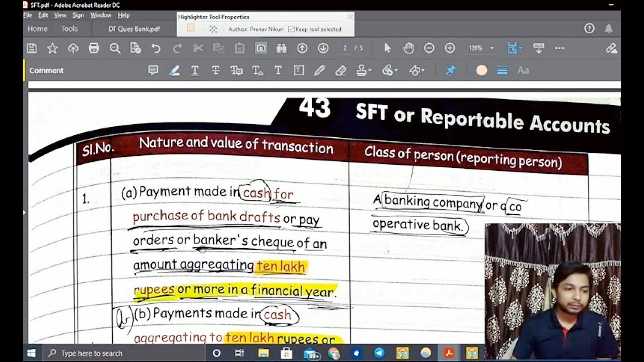Open the Sign menu

point(78,15)
